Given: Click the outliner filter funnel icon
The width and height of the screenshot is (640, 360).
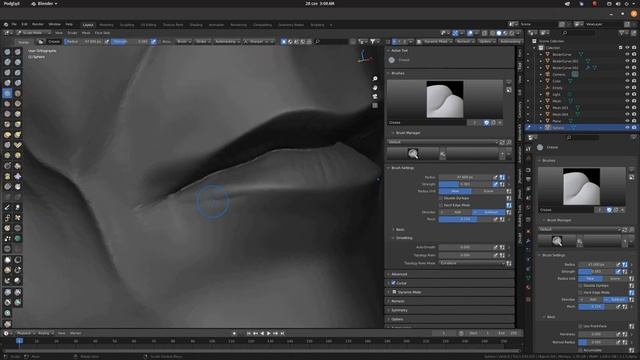Looking at the screenshot, I should pos(621,33).
